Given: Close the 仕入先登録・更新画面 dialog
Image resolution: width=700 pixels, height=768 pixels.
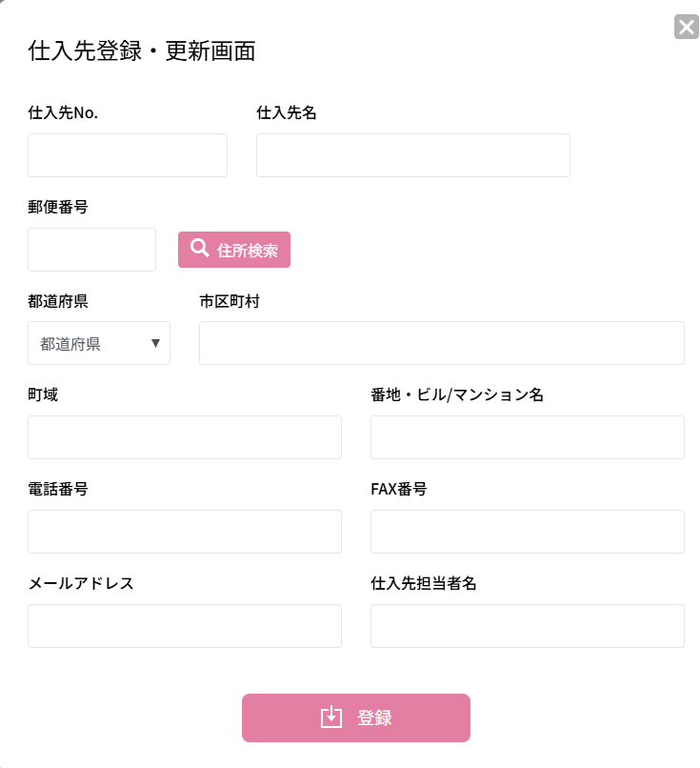Looking at the screenshot, I should click(686, 27).
